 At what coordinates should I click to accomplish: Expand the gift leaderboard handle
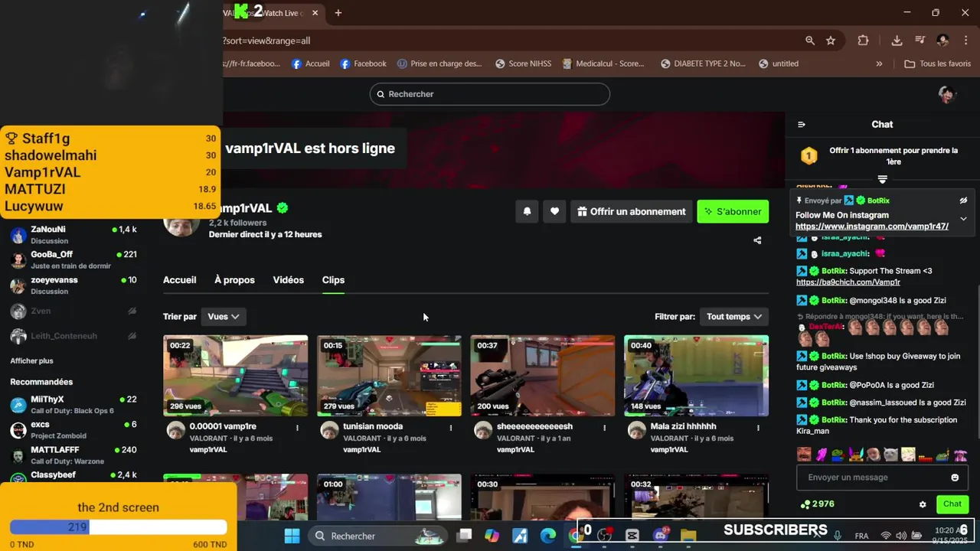tap(882, 179)
